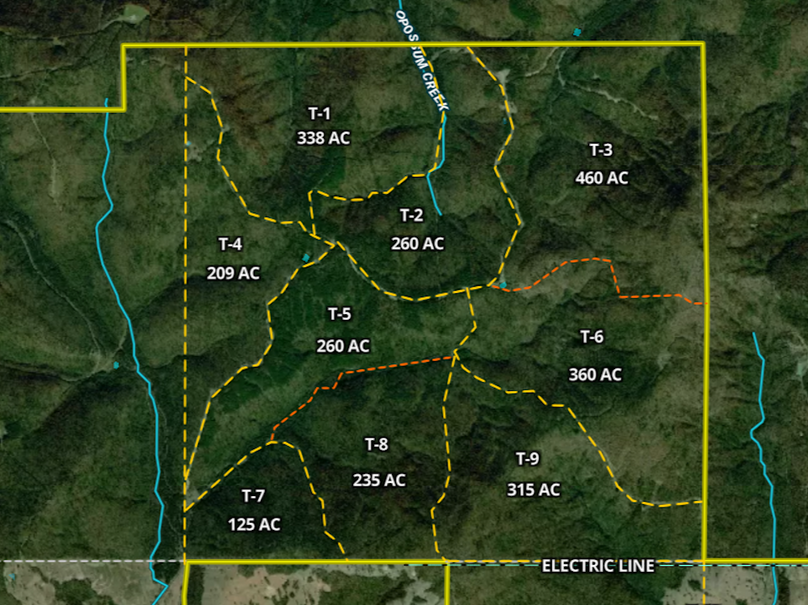Click the 460 AC acreage text
This screenshot has height=605, width=808.
tap(602, 178)
